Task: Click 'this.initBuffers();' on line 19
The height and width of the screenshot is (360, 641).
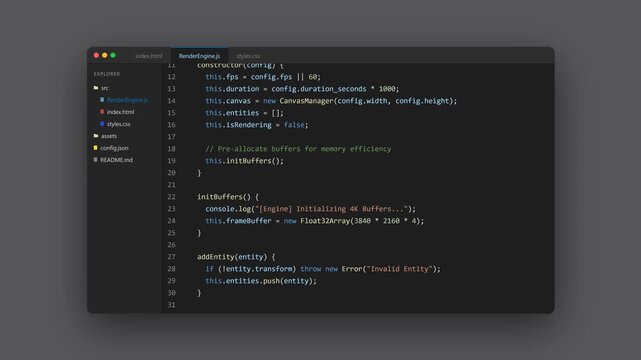Action: tap(244, 161)
